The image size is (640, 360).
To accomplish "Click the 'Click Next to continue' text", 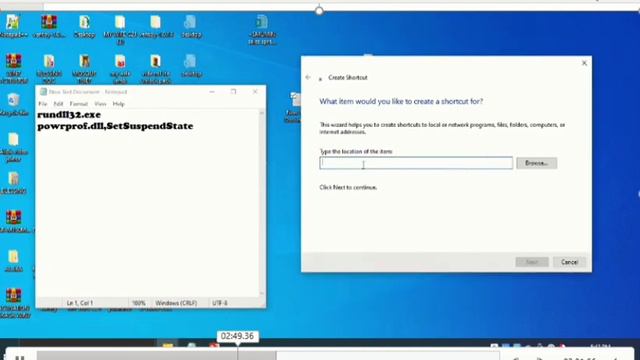I will [x=348, y=187].
